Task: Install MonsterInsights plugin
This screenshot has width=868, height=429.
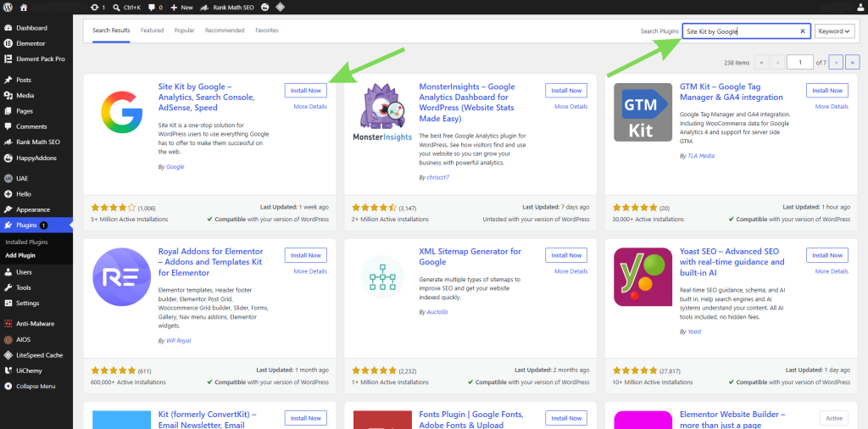Action: pos(566,90)
